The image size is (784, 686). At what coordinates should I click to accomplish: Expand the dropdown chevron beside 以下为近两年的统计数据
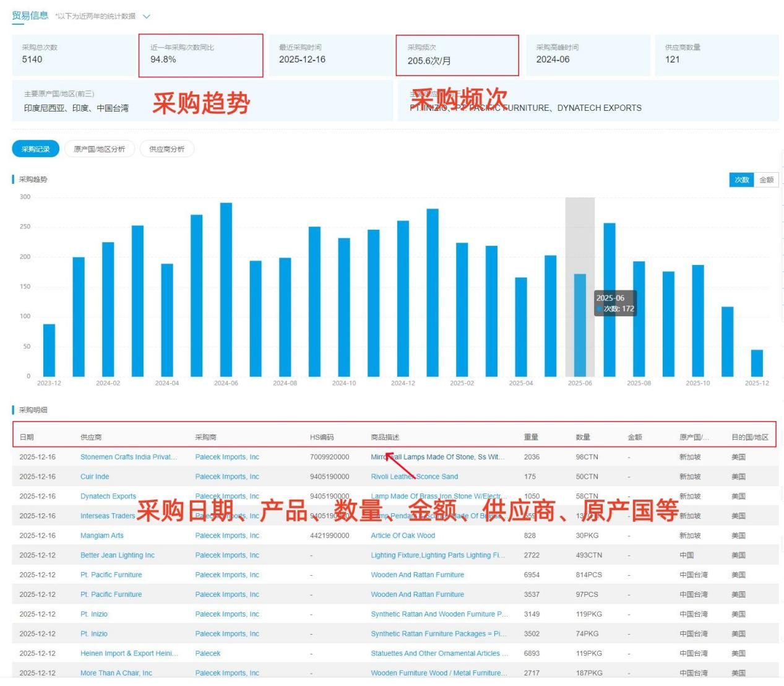pyautogui.click(x=147, y=17)
